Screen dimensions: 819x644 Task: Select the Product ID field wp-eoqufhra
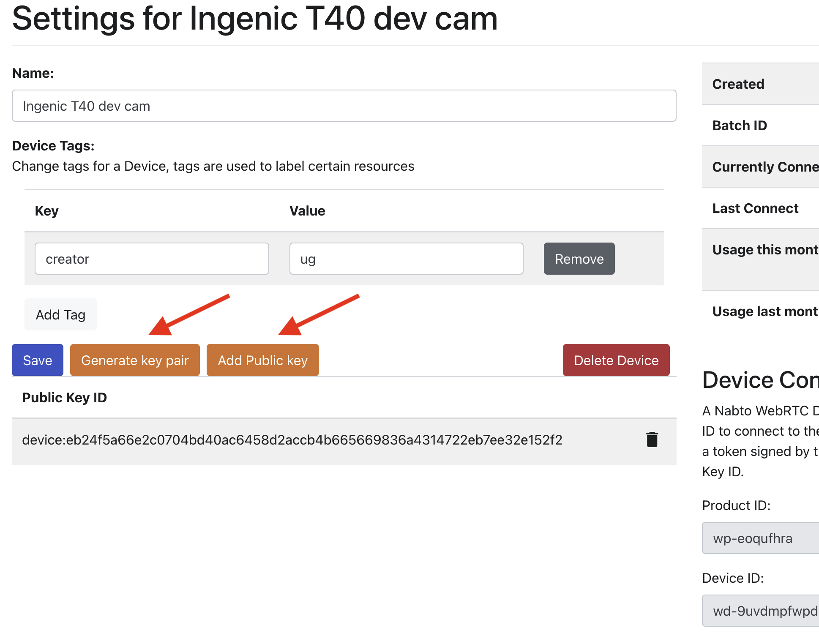coord(760,538)
